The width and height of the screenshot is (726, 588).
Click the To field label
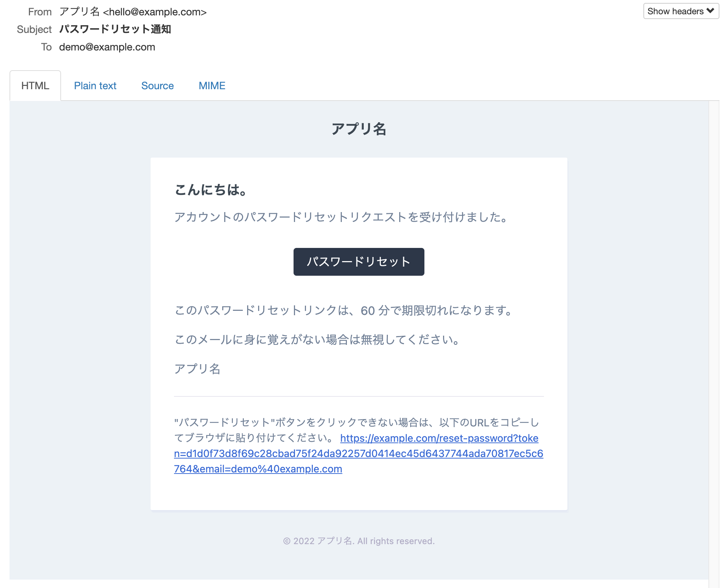46,47
